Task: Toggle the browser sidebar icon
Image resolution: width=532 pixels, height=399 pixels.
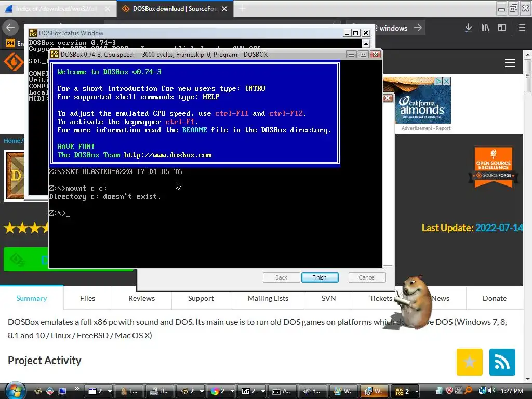Action: coord(502,28)
